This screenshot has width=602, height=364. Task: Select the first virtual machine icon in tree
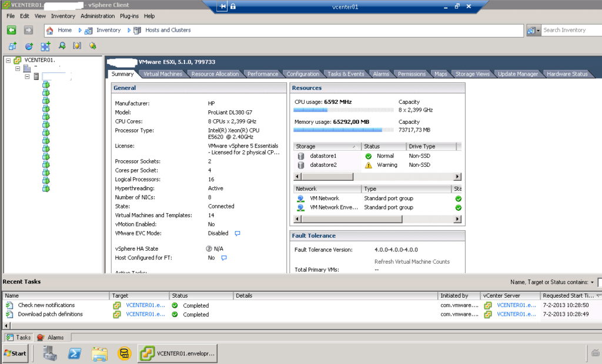[46, 85]
